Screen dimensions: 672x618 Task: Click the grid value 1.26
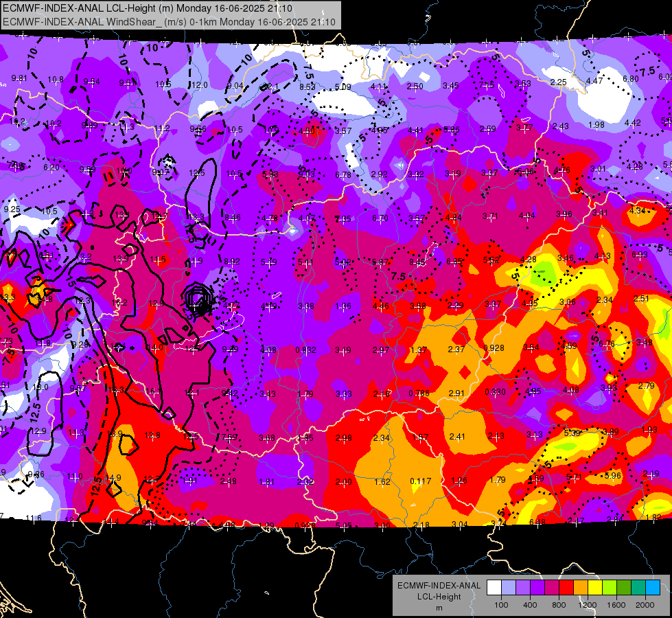pyautogui.click(x=459, y=481)
